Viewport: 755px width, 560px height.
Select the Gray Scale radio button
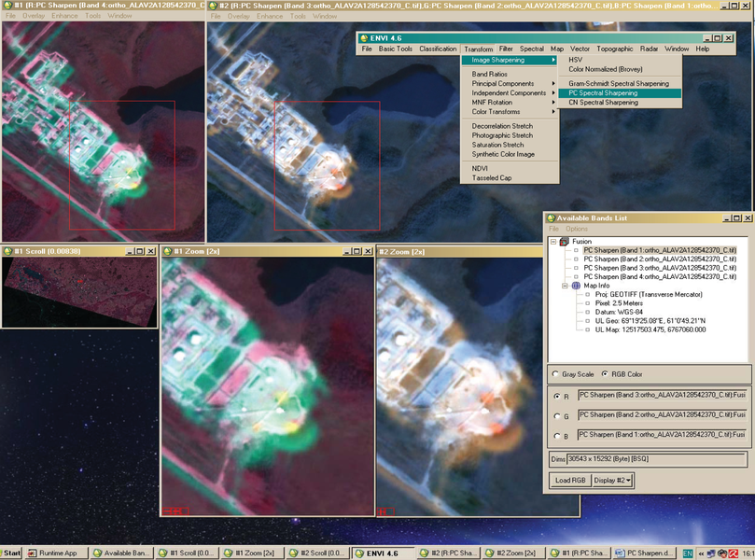[x=556, y=374]
